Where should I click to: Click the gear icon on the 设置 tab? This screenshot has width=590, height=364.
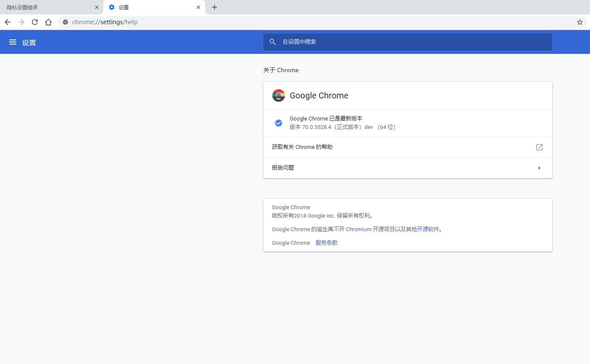click(112, 7)
